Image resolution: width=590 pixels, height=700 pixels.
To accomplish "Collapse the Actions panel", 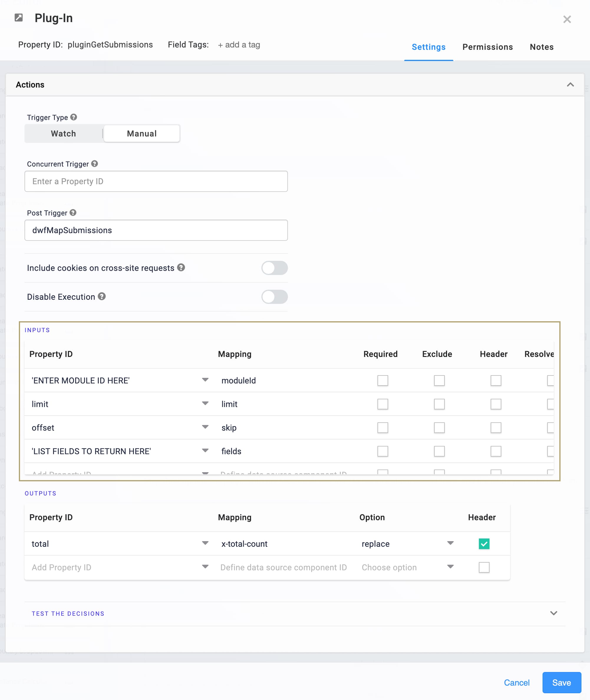I will 570,85.
